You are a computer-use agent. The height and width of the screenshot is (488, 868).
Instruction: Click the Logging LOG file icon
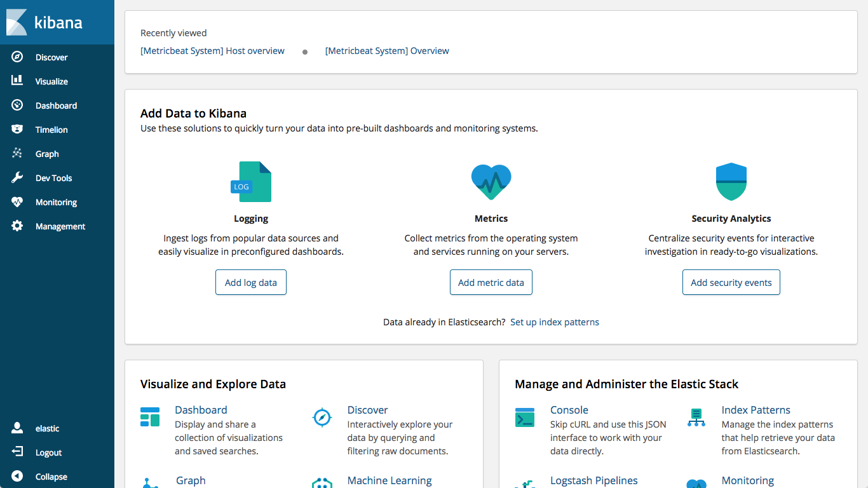pyautogui.click(x=251, y=182)
